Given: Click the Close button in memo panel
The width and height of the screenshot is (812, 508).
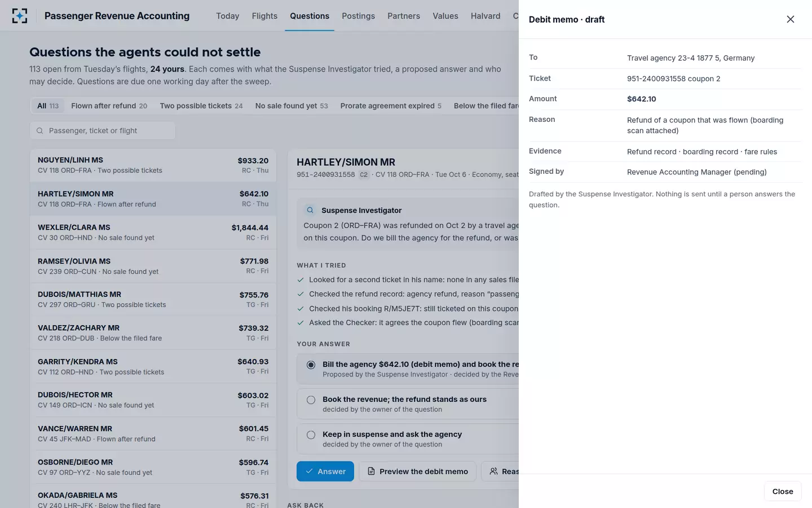Looking at the screenshot, I should pyautogui.click(x=783, y=492).
